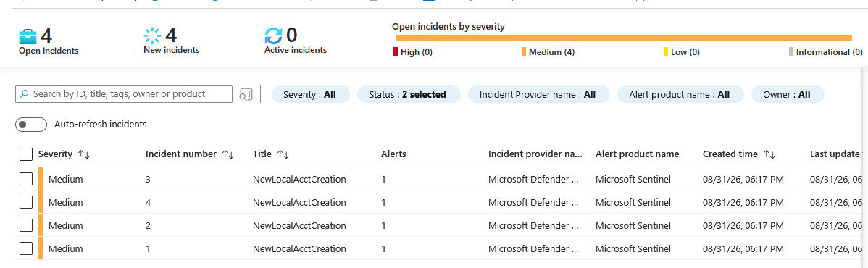Screen dimensions: 868x268
Task: Sort by Incident number arrows
Action: pyautogui.click(x=228, y=154)
